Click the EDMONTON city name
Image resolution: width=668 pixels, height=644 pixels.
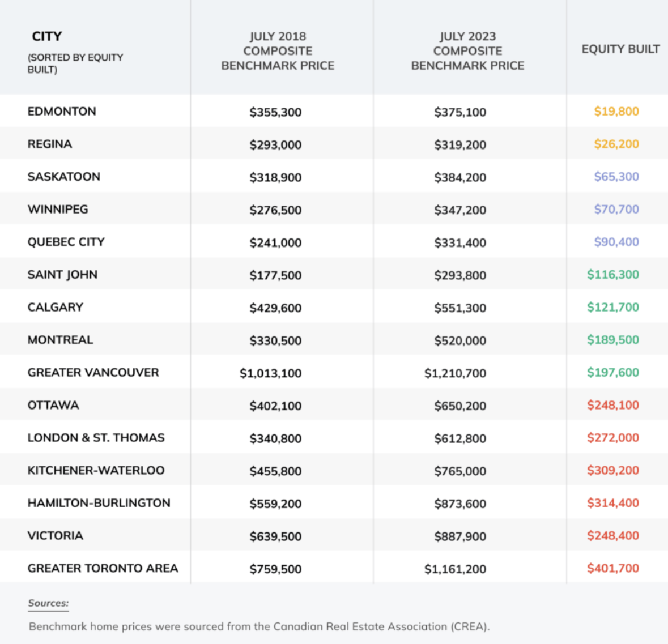coord(62,112)
